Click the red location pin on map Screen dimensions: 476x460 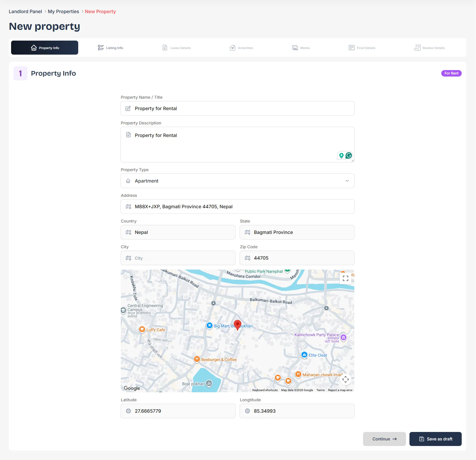[x=238, y=325]
